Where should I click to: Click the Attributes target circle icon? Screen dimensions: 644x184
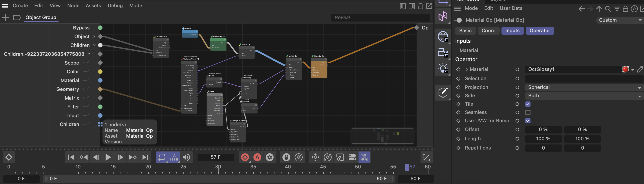pyautogui.click(x=634, y=9)
